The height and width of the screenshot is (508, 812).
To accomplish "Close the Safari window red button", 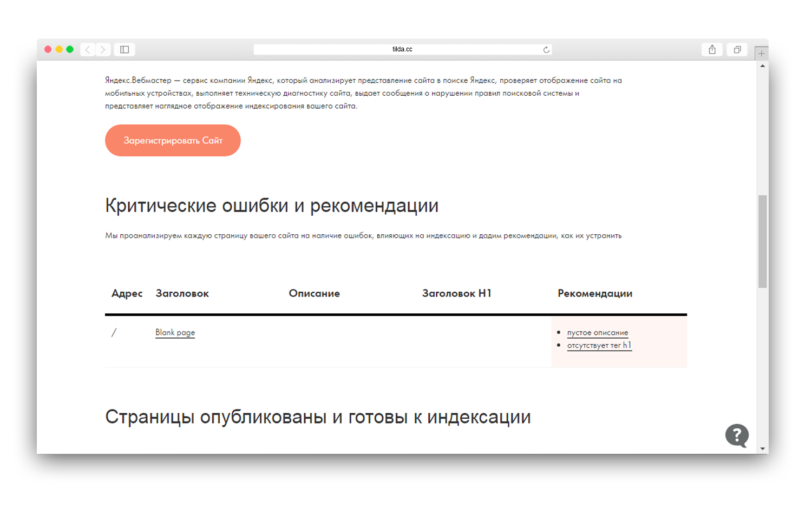I will click(x=48, y=49).
